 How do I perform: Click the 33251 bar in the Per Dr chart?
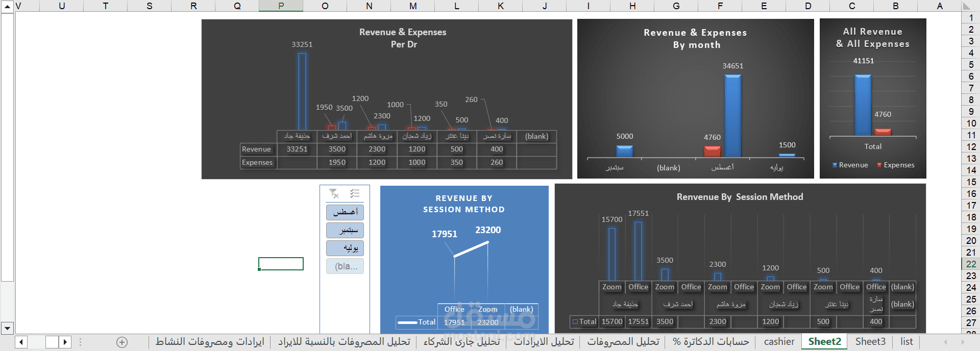tap(302, 92)
